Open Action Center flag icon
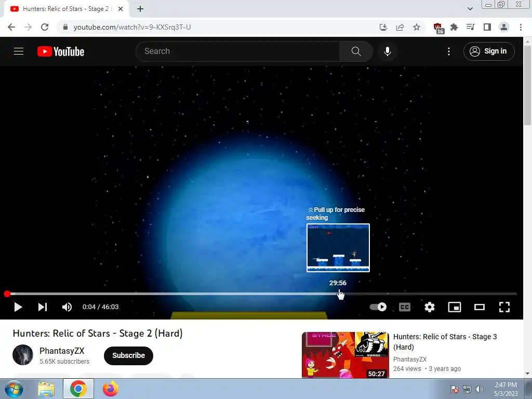The image size is (532, 399). tap(455, 389)
